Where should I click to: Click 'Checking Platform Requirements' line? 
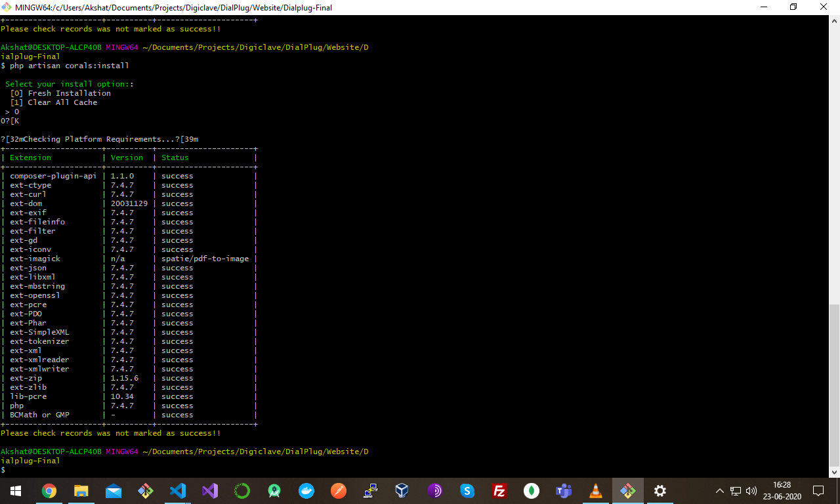99,139
